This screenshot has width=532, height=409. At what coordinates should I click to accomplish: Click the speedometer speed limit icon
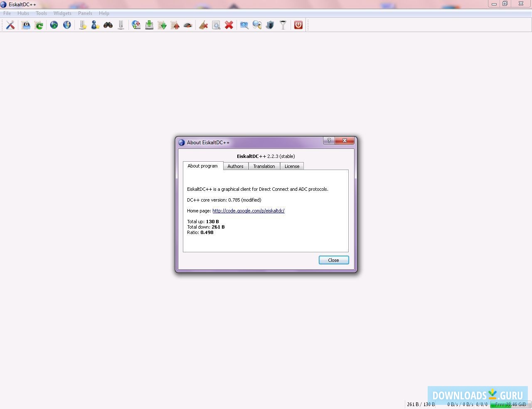click(x=188, y=25)
